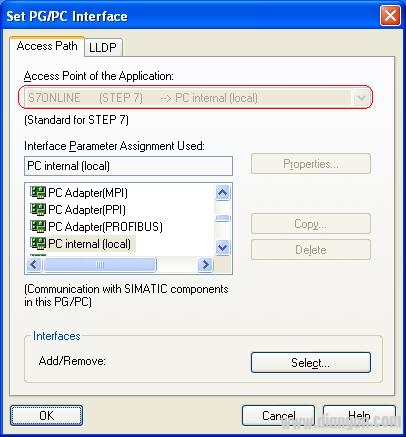This screenshot has width=406, height=437.
Task: Click the PC internal (local) card icon
Action: pos(38,244)
